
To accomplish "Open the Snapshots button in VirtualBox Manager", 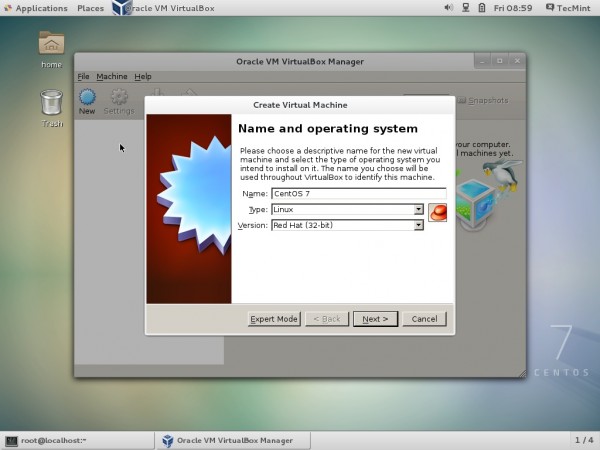I will click(483, 100).
